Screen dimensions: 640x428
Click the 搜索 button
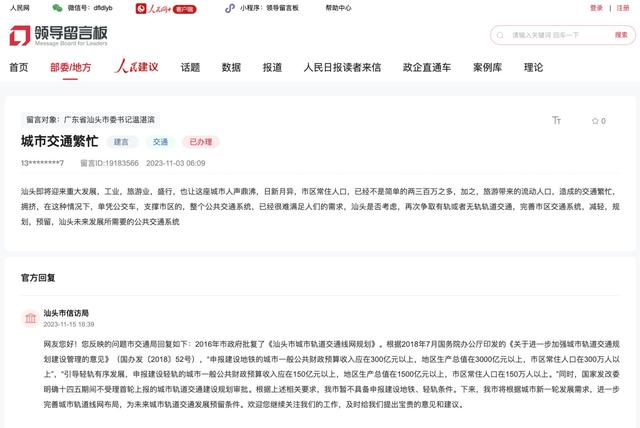pos(621,35)
